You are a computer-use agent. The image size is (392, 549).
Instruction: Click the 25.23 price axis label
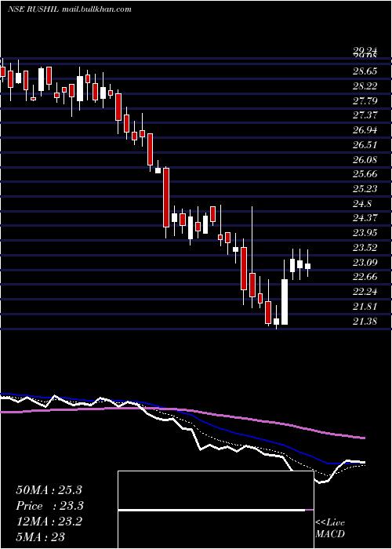[x=365, y=189]
